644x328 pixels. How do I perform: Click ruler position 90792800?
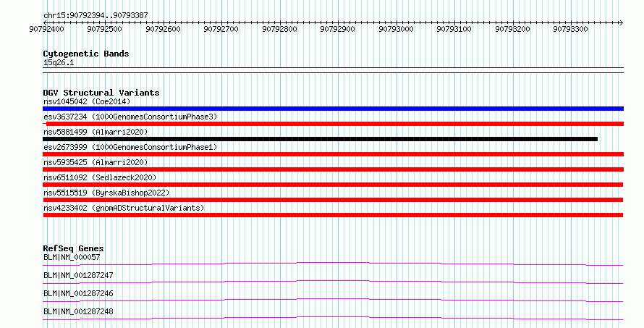click(280, 29)
